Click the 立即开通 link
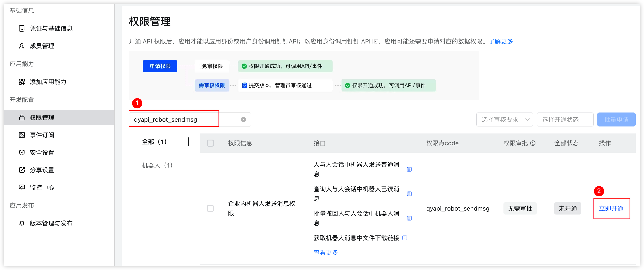Screen dimensions: 644x270 611,208
